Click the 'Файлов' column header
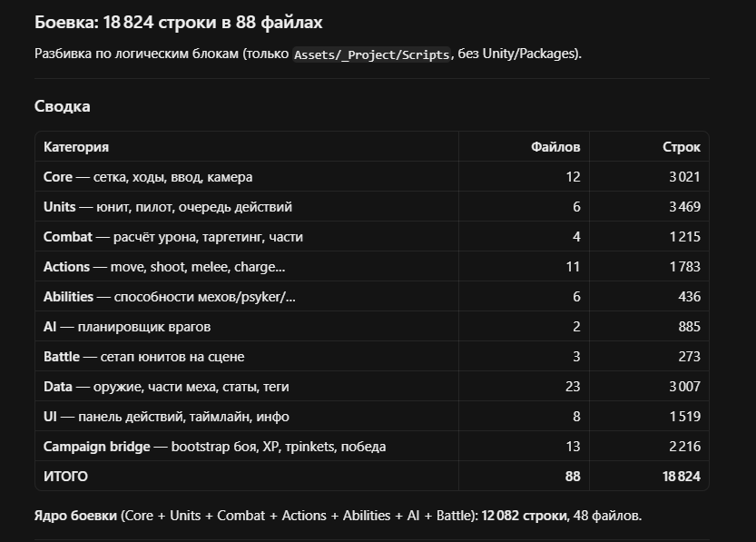The image size is (756, 542). (555, 146)
